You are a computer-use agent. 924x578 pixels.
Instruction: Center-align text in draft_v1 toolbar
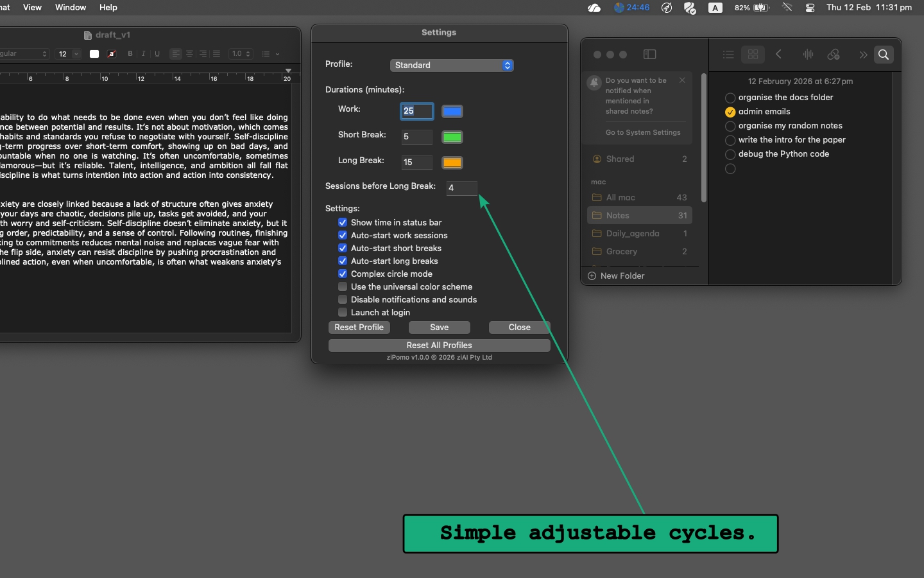[x=189, y=54]
